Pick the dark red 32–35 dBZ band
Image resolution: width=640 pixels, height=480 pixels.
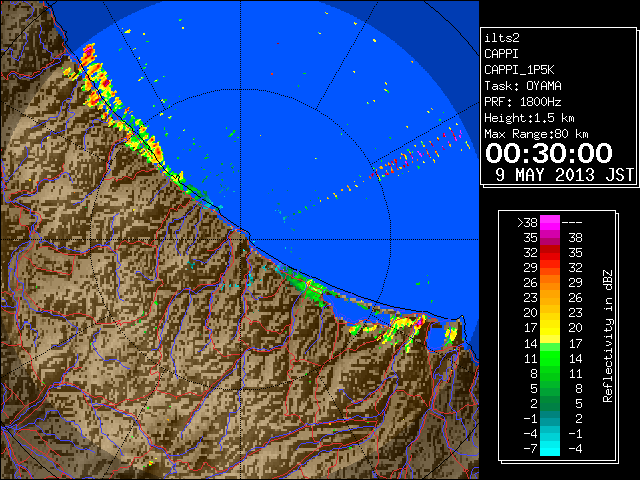550,253
